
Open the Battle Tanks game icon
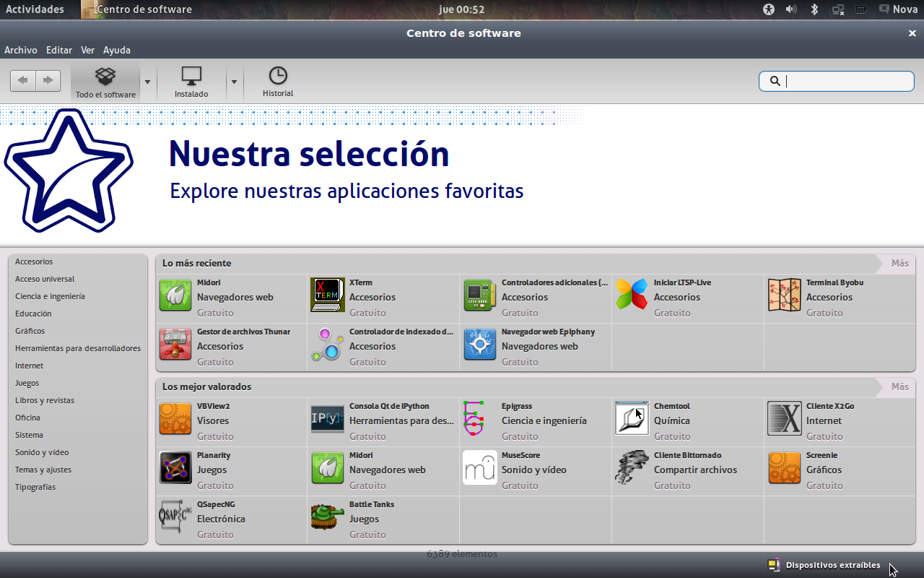coord(328,517)
